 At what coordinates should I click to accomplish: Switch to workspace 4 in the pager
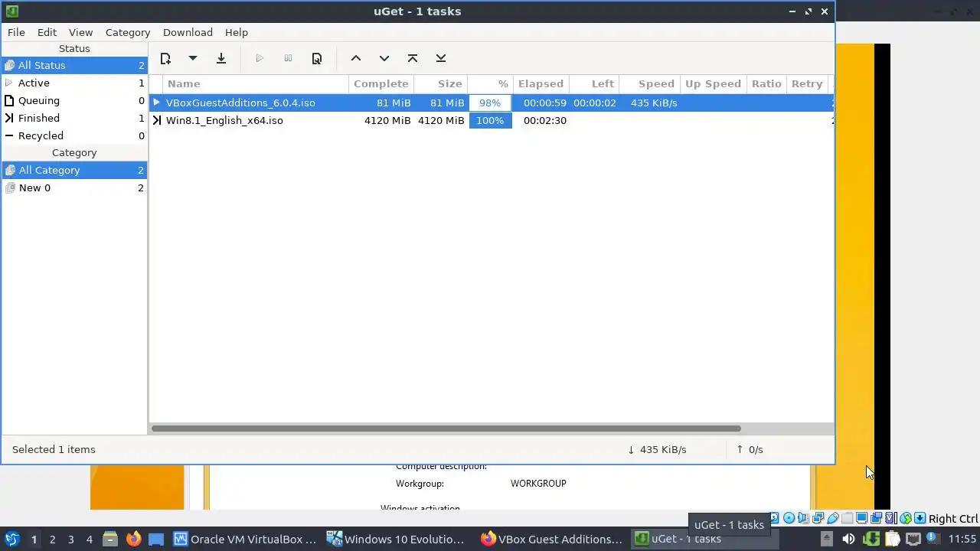coord(89,540)
